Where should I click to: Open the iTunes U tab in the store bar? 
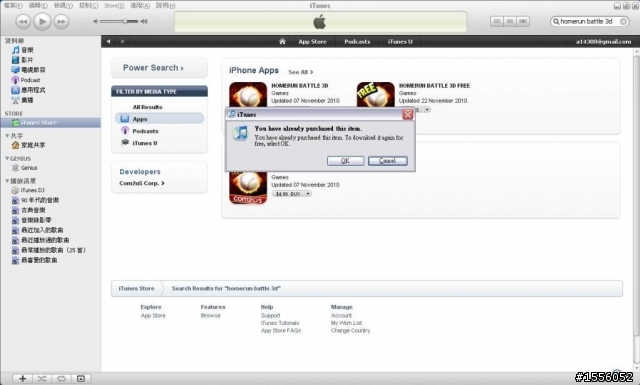[400, 42]
